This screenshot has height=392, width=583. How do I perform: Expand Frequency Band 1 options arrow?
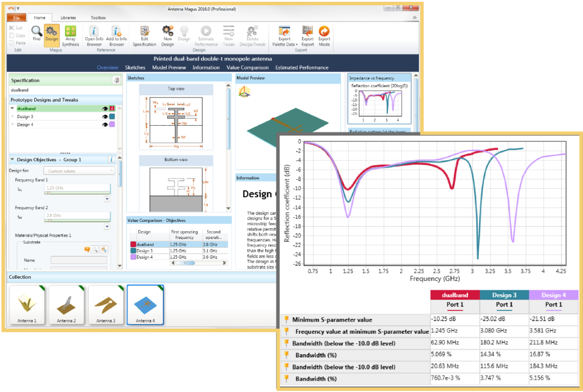pyautogui.click(x=107, y=199)
